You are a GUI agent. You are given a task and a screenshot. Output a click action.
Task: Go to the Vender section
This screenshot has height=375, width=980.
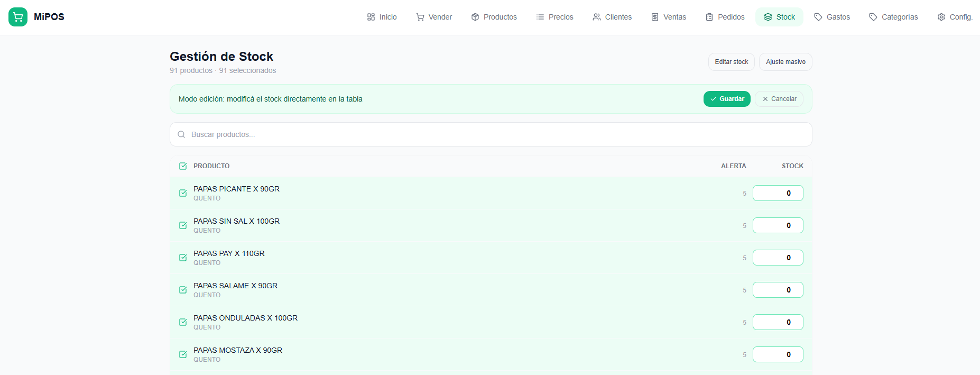coord(434,17)
